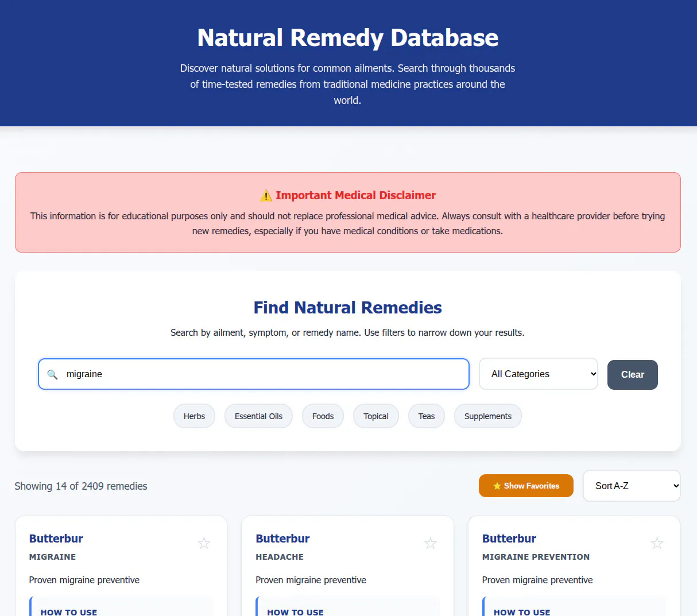Favorite the Butterbur Migraine Prevention card star
The height and width of the screenshot is (616, 697).
coord(657,543)
